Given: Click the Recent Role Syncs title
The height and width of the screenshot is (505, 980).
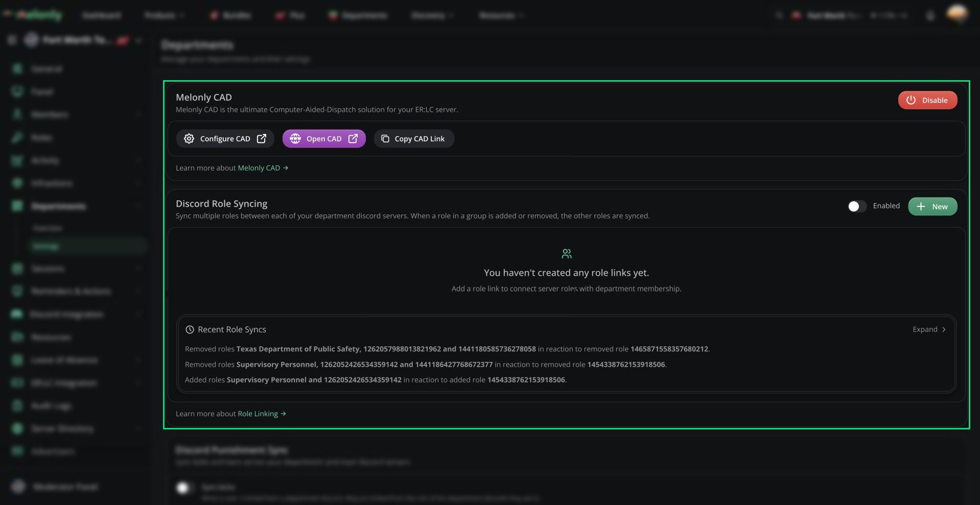Looking at the screenshot, I should coord(232,330).
